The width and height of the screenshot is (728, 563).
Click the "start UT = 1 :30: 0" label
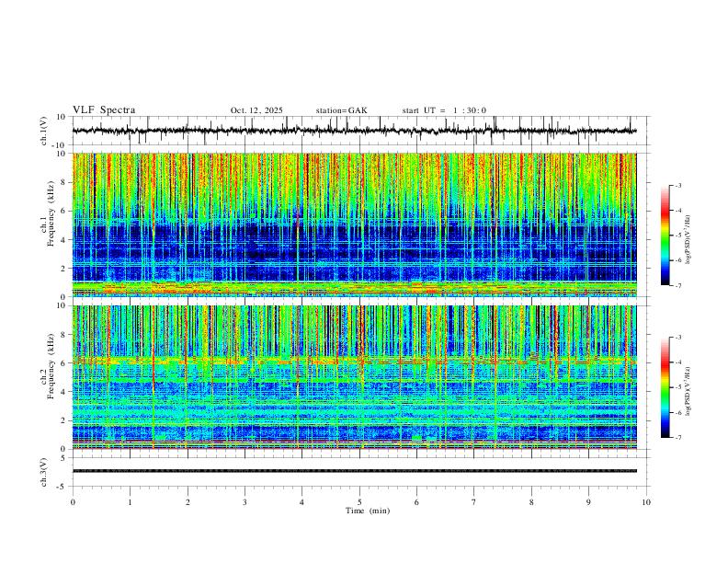[444, 110]
